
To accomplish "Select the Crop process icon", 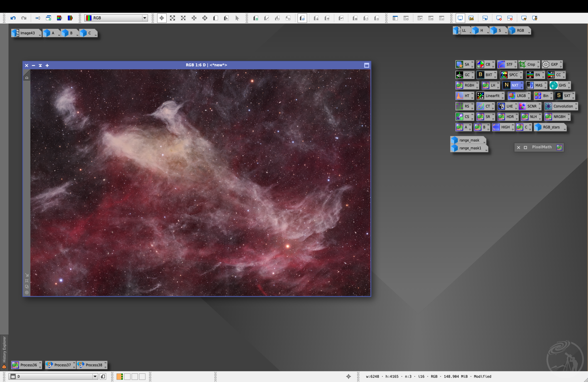I will pos(529,64).
